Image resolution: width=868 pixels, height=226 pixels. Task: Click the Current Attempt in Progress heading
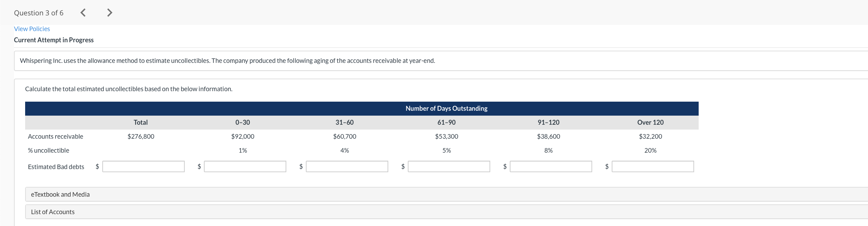pyautogui.click(x=54, y=40)
